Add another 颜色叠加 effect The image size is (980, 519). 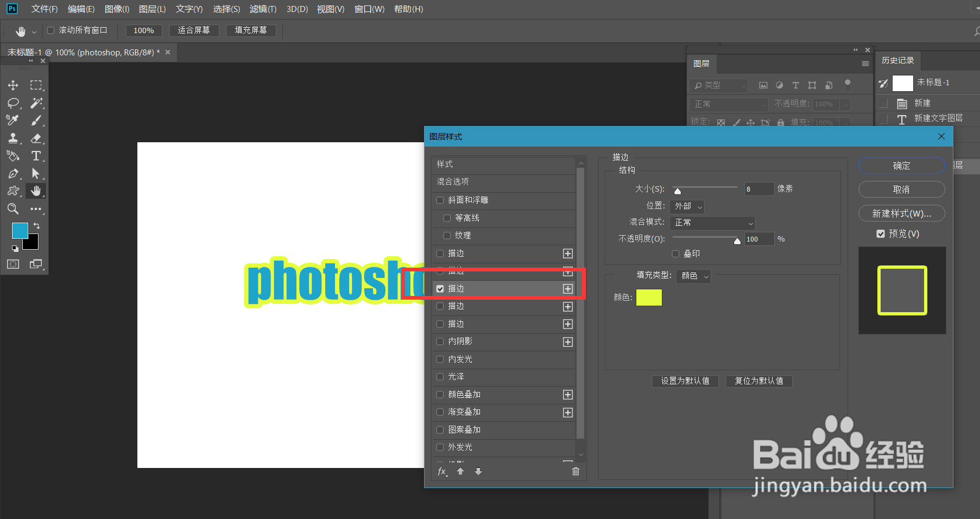click(568, 395)
